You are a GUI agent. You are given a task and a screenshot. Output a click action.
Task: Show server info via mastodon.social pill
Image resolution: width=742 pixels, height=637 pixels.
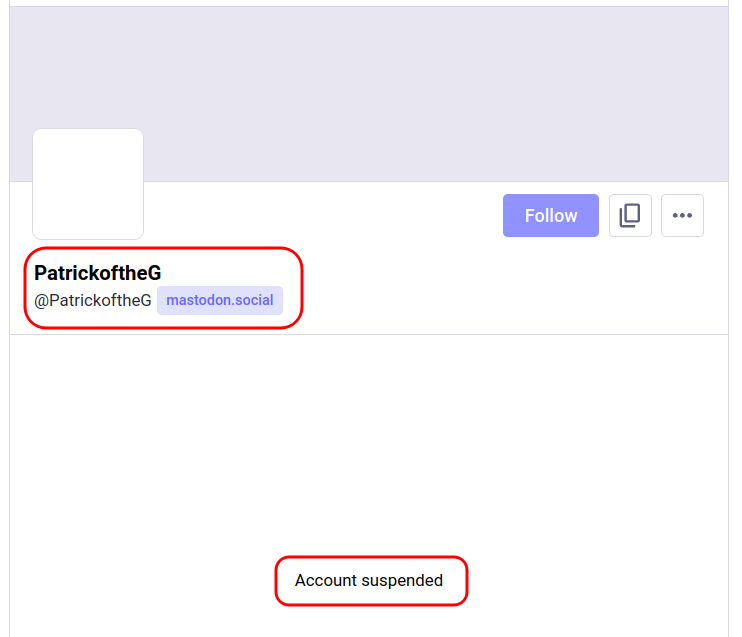[x=220, y=300]
